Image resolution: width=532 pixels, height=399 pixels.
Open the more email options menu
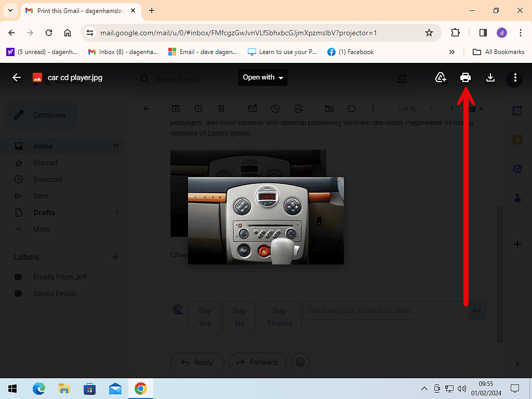pyautogui.click(x=373, y=109)
